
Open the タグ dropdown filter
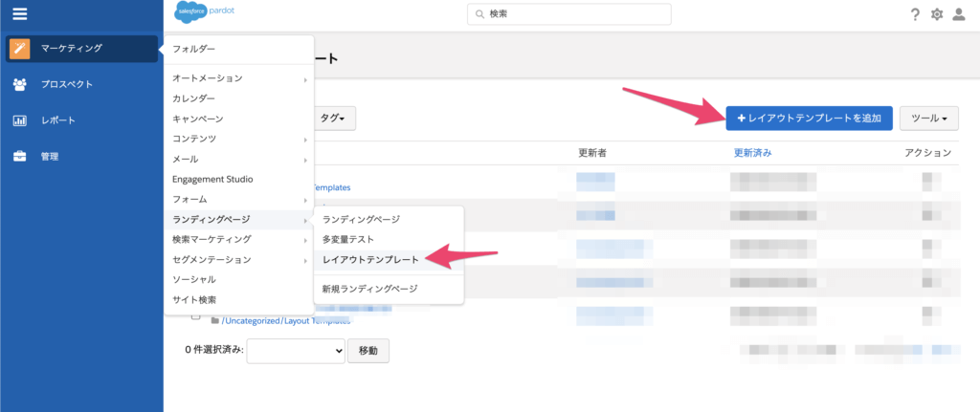pos(334,119)
